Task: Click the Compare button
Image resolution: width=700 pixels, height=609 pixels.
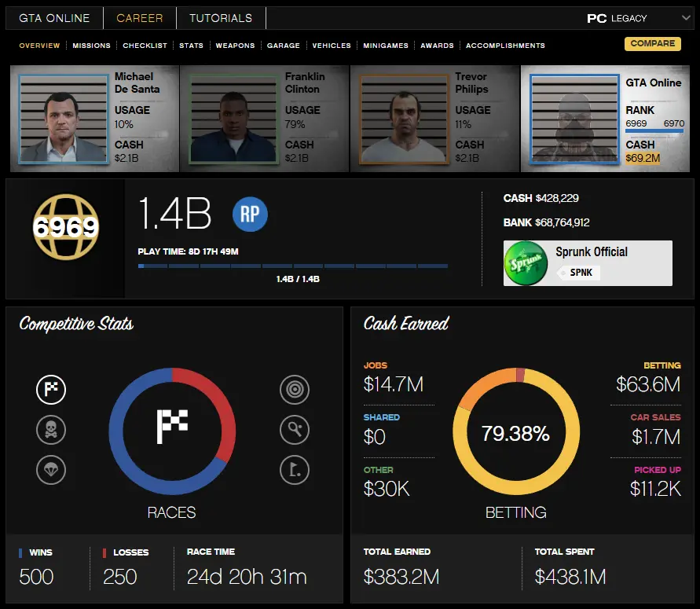Action: [x=653, y=44]
